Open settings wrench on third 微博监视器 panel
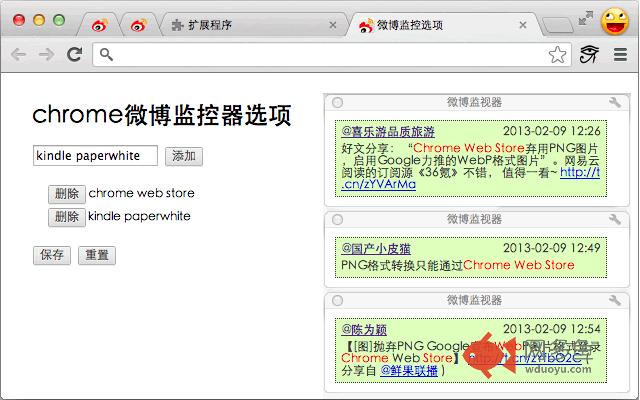This screenshot has width=640, height=400. click(x=615, y=300)
